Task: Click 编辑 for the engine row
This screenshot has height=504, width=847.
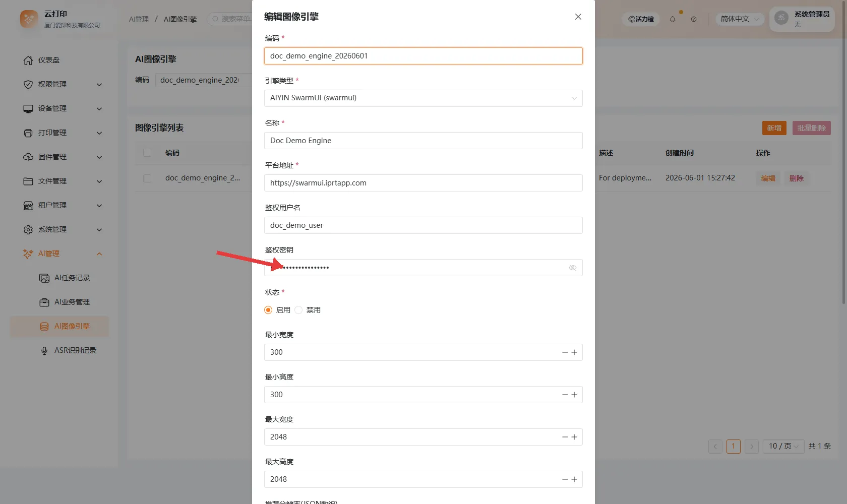Action: click(x=768, y=178)
